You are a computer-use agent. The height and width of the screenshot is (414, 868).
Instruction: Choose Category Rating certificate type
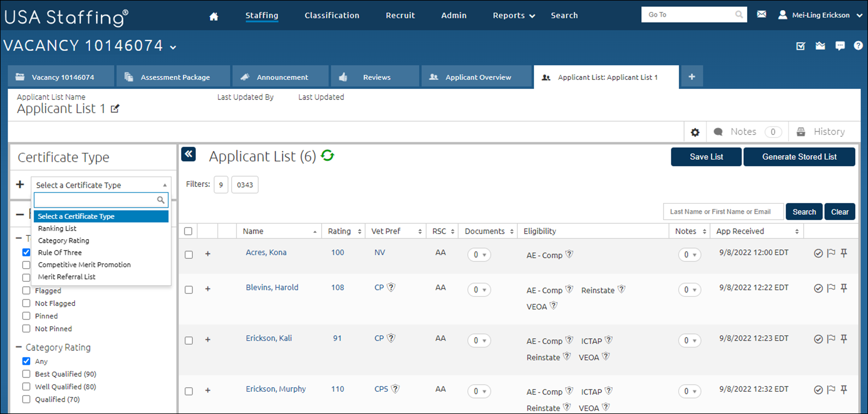101,240
